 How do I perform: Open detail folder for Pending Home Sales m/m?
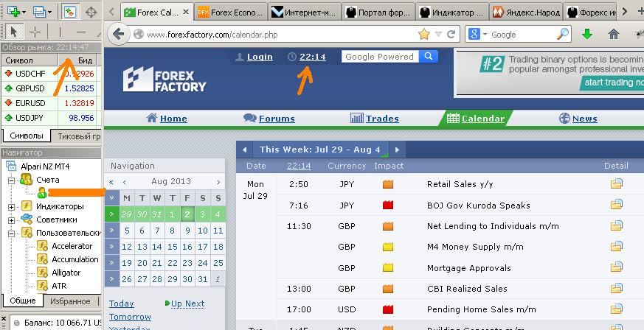(x=617, y=309)
